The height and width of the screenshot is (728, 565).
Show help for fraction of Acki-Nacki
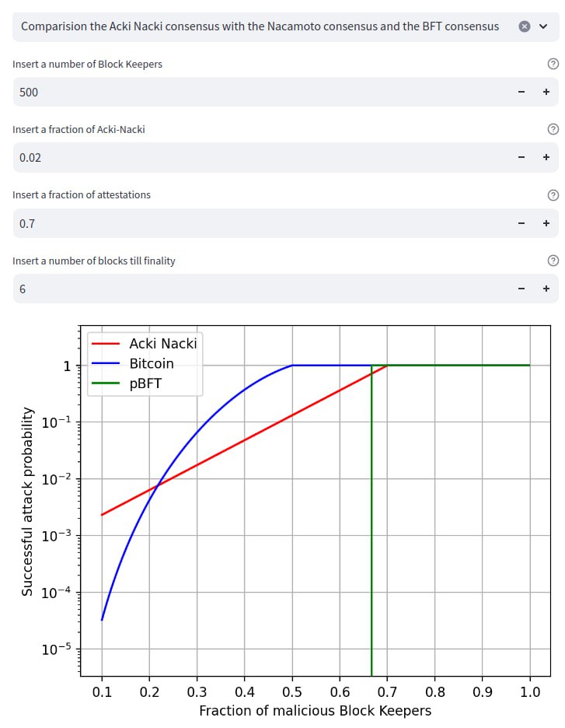point(553,129)
